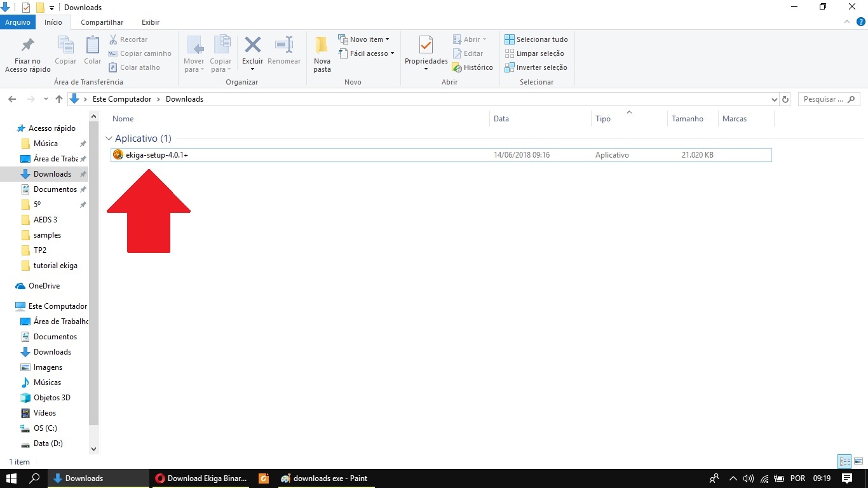
Task: Switch to details view toggle
Action: coord(844,462)
